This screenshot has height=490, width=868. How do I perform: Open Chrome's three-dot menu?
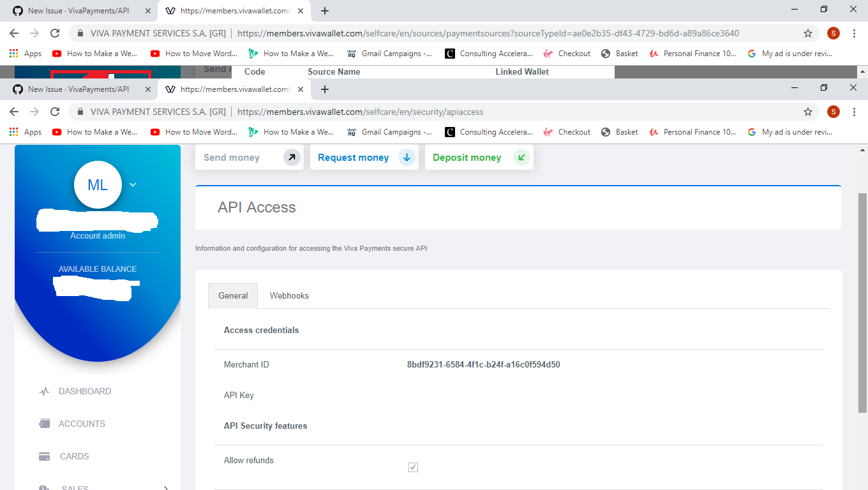tap(855, 112)
